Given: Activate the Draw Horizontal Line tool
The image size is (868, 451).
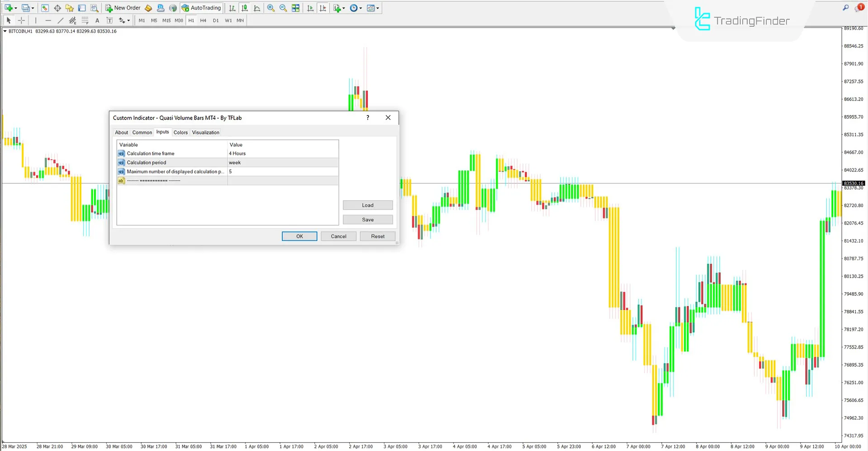Looking at the screenshot, I should tap(48, 20).
